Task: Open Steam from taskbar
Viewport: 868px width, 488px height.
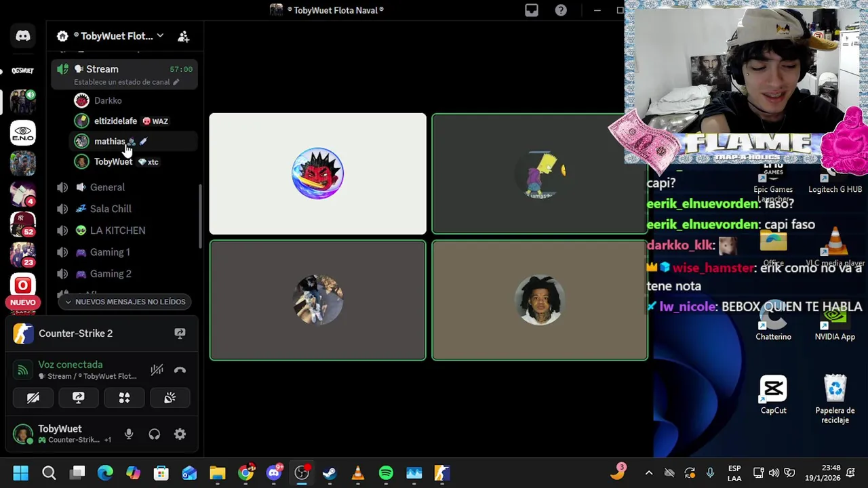Action: [x=330, y=472]
